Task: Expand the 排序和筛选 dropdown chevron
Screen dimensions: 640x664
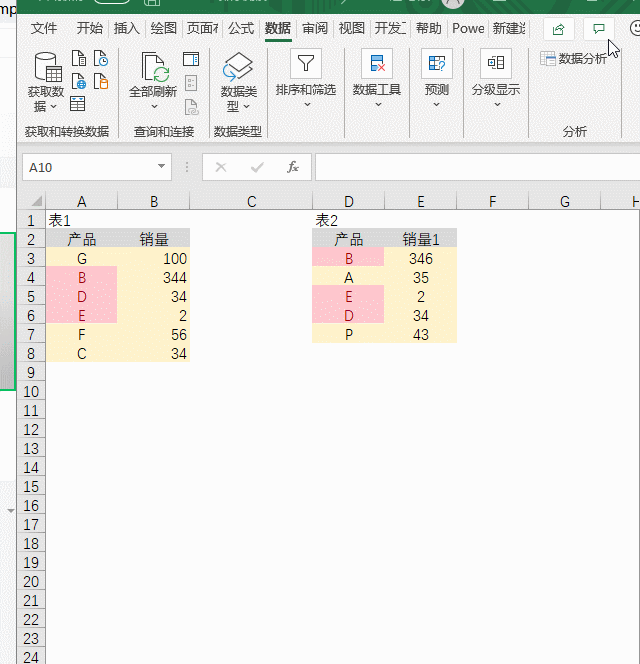Action: coord(308,105)
